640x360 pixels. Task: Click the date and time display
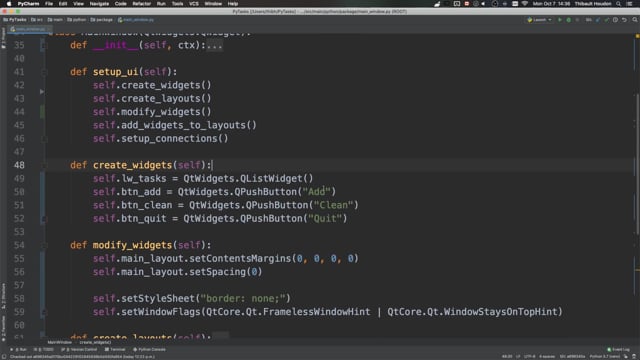pyautogui.click(x=551, y=4)
